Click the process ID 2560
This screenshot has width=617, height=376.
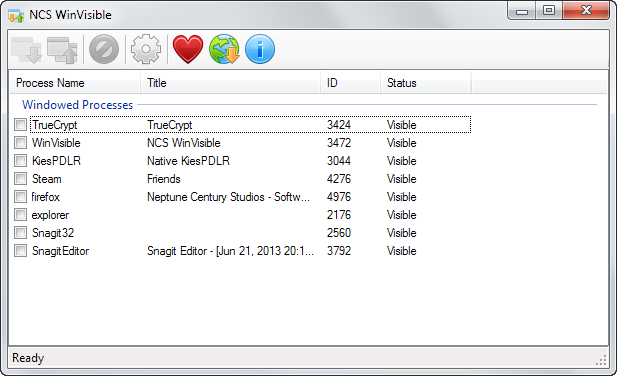point(339,233)
